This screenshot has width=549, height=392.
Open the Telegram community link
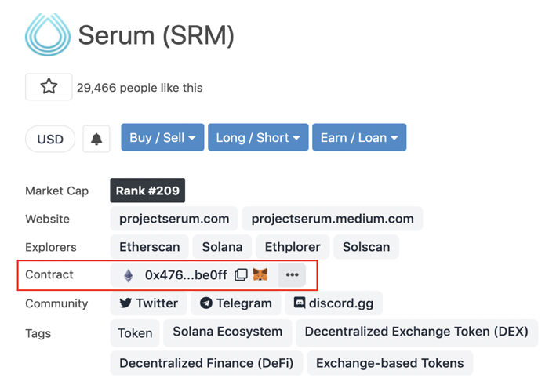coord(236,303)
